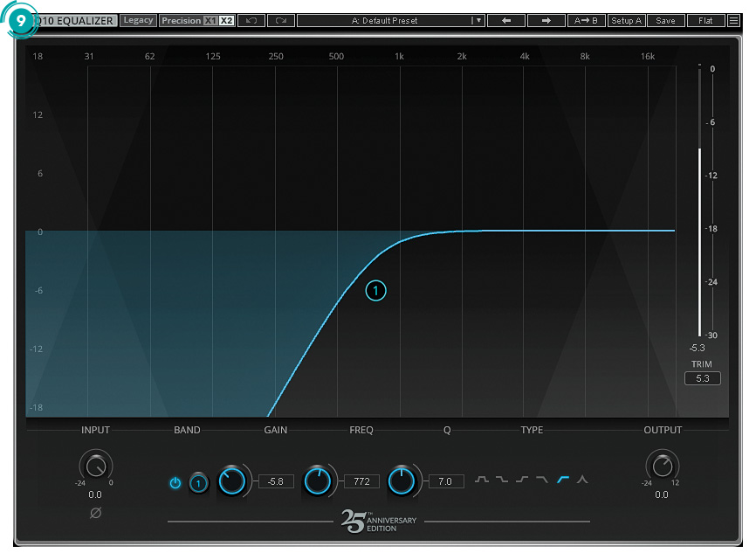Load the previous preset with left arrow
This screenshot has height=560, width=756.
[x=506, y=20]
